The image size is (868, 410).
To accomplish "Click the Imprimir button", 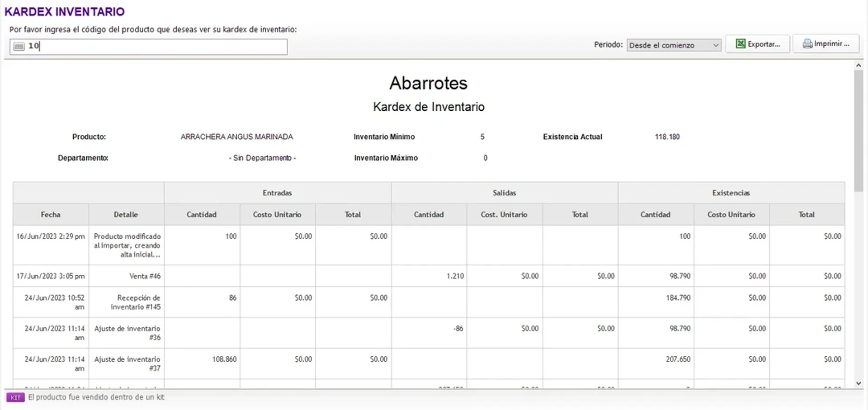I will coord(826,43).
